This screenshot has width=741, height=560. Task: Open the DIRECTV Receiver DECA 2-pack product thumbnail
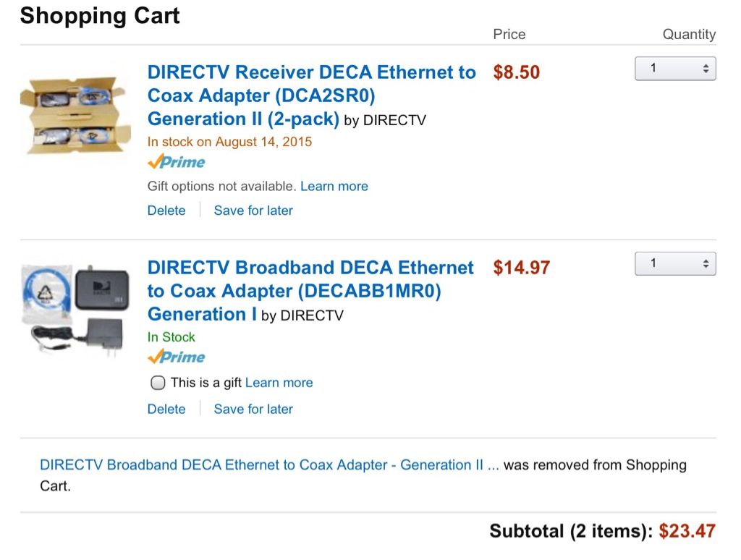tap(75, 115)
